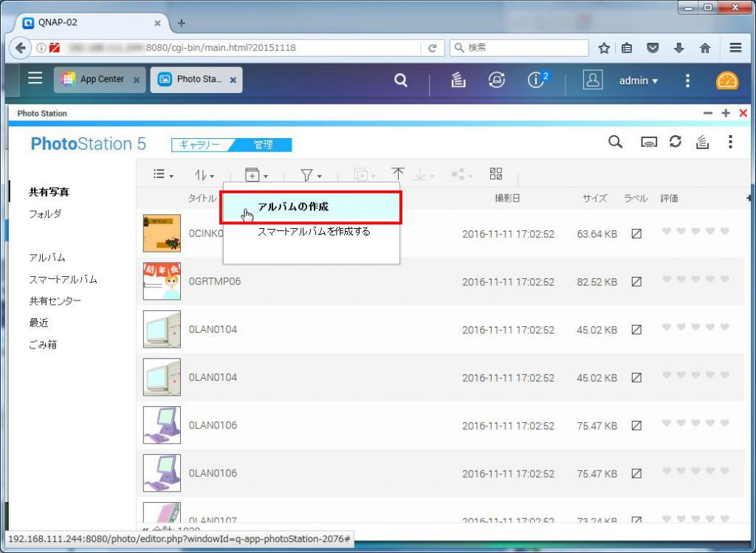Open the Firefox hamburger menu

click(735, 48)
